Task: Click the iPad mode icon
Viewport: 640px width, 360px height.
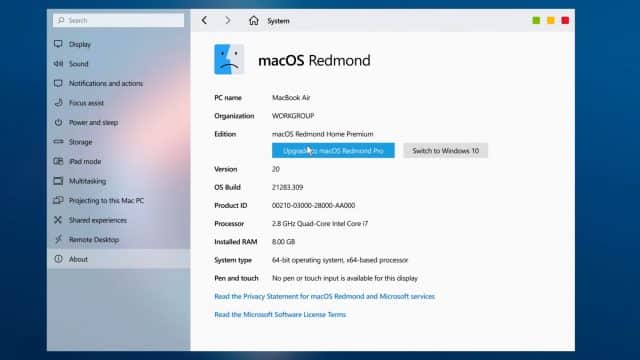Action: point(58,161)
